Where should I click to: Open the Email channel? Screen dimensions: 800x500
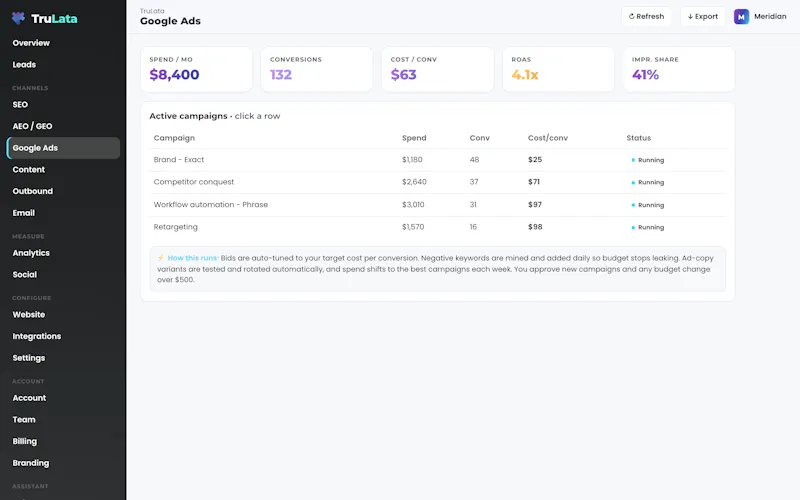click(23, 213)
